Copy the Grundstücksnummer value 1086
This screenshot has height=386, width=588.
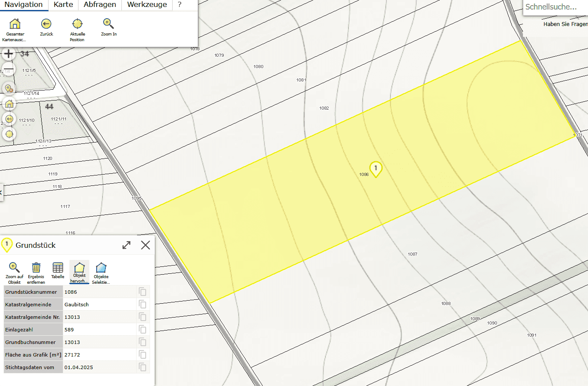(x=143, y=292)
